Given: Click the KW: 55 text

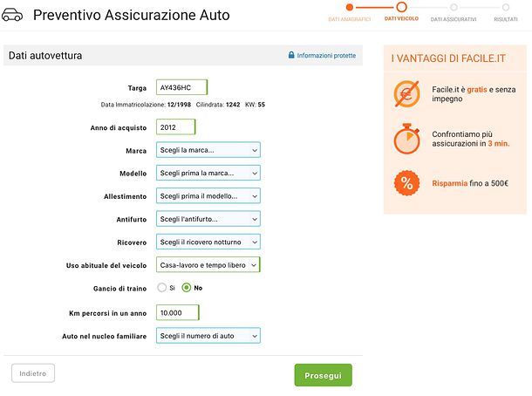Looking at the screenshot, I should pyautogui.click(x=255, y=105).
